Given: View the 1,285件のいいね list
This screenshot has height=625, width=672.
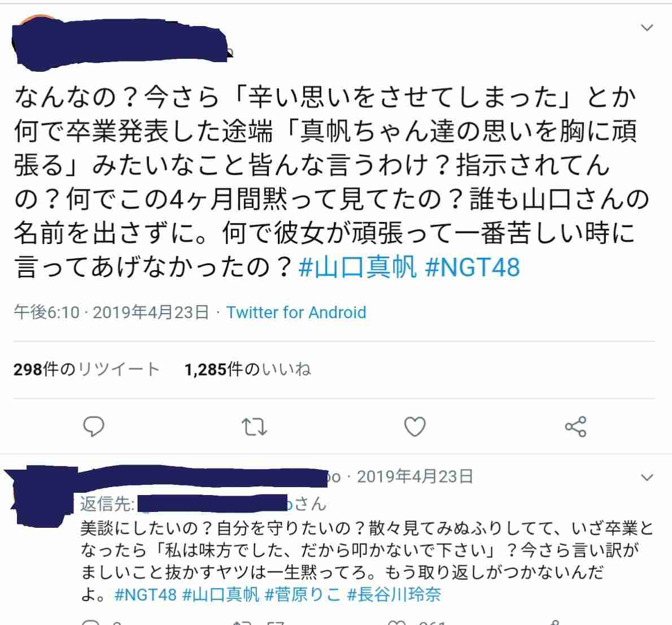Looking at the screenshot, I should [248, 369].
